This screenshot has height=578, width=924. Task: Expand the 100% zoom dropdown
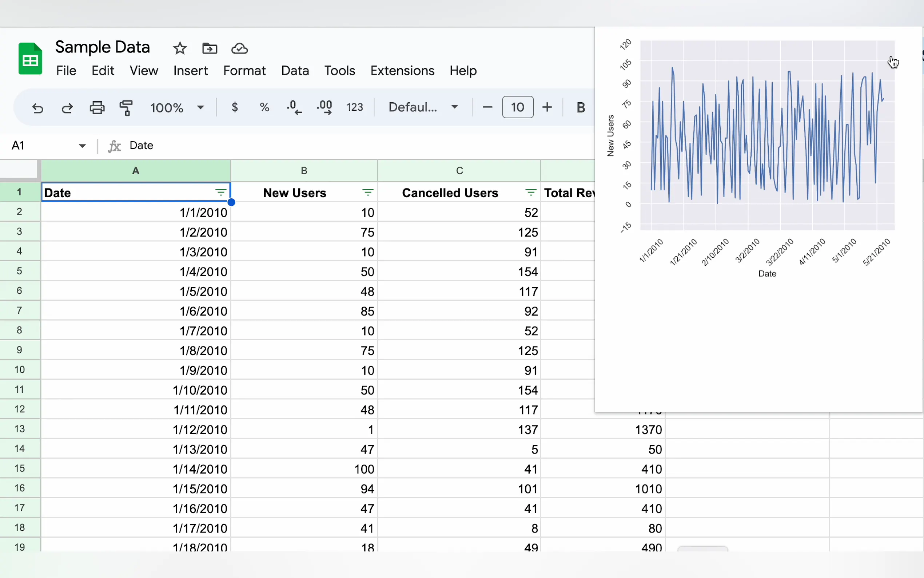200,107
